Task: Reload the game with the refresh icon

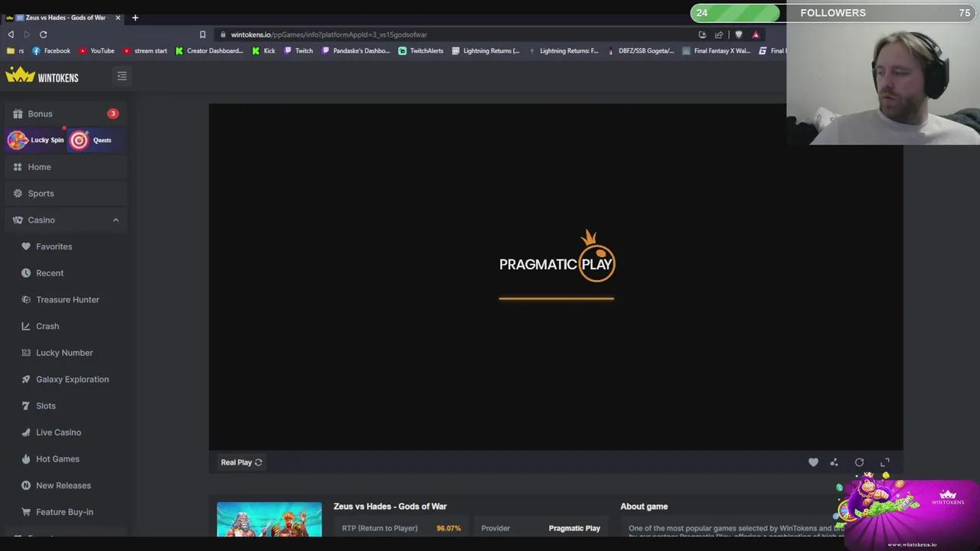Action: click(x=859, y=462)
